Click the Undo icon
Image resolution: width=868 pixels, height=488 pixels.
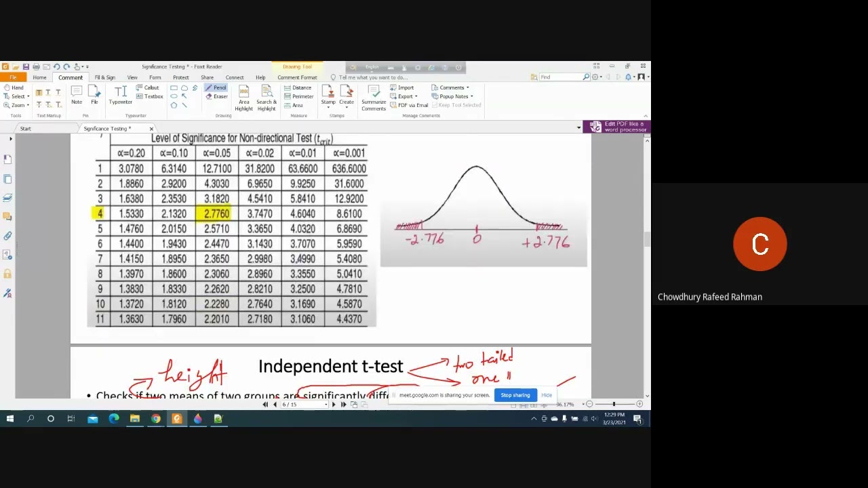[x=56, y=66]
